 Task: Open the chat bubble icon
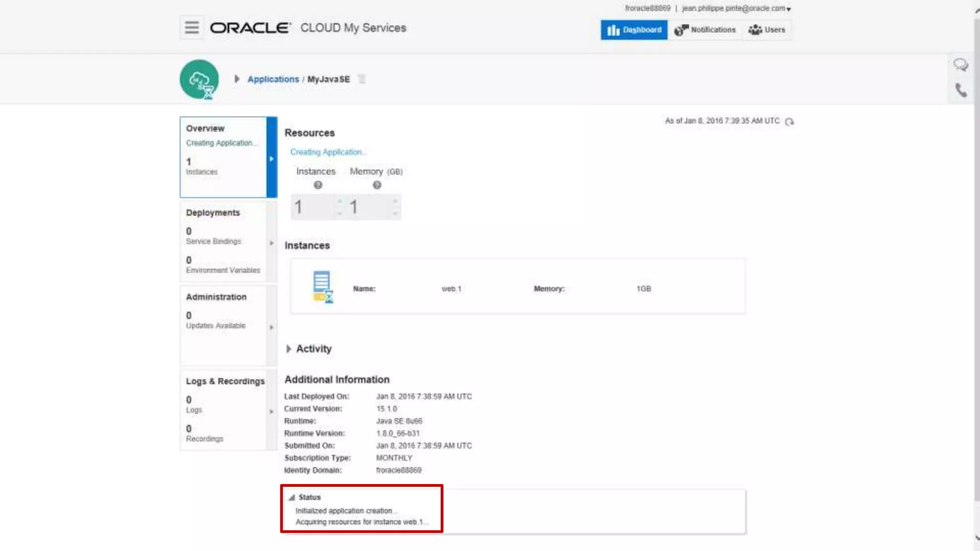click(960, 65)
